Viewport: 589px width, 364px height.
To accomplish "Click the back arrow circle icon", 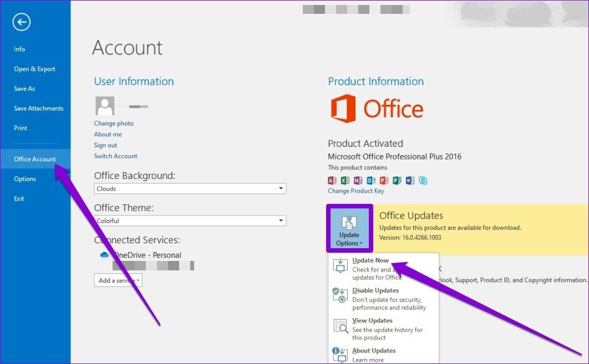I will [22, 22].
